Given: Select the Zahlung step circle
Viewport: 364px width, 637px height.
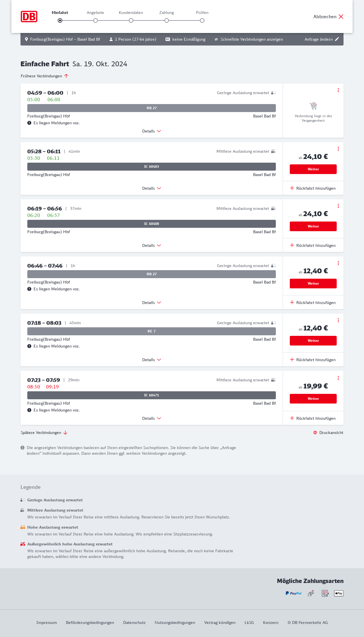Looking at the screenshot, I should (167, 20).
